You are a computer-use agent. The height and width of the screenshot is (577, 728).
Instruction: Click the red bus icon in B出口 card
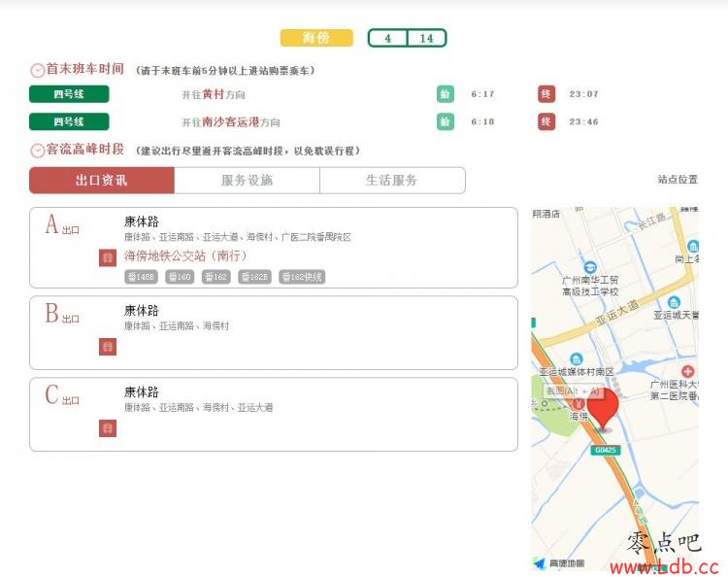pyautogui.click(x=108, y=347)
